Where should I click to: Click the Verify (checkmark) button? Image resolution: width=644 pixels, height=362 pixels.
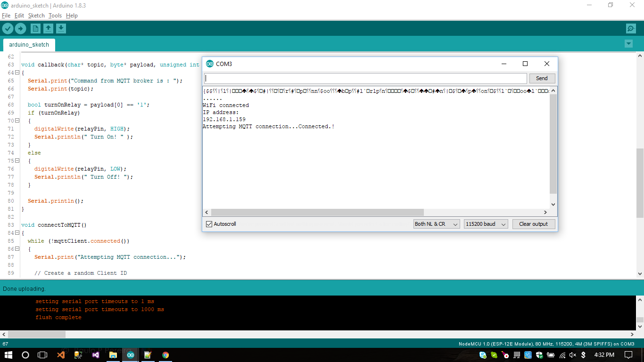click(x=7, y=28)
